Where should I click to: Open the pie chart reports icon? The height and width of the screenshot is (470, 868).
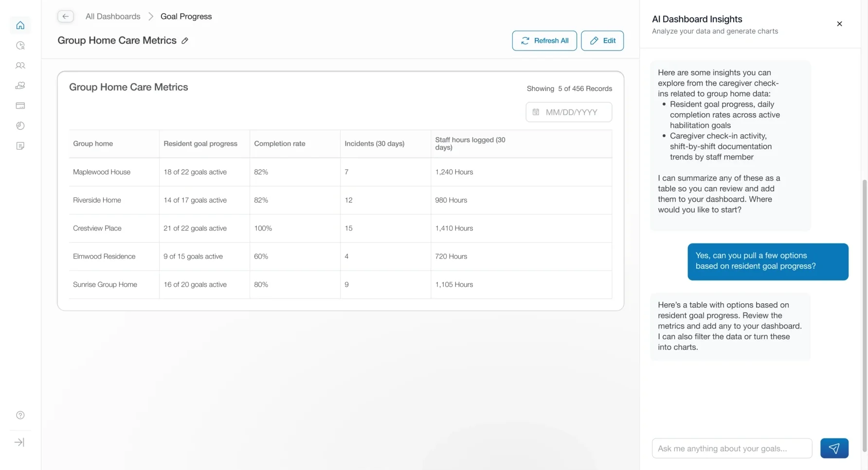[x=20, y=126]
